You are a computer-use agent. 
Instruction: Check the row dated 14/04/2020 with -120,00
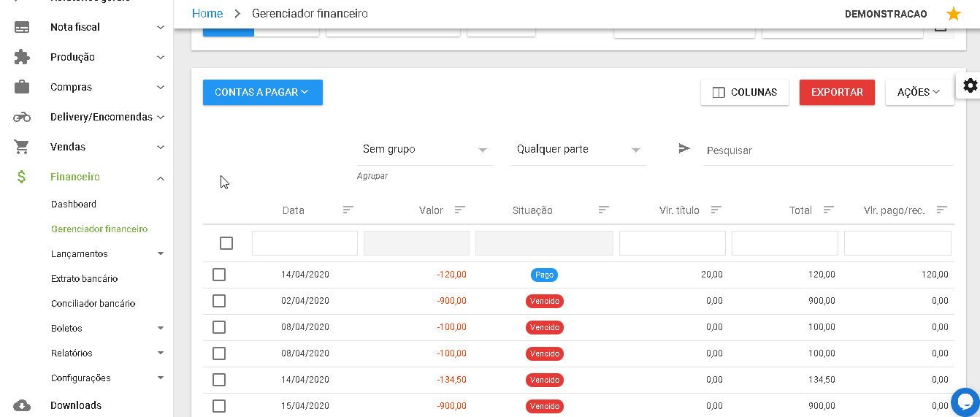click(219, 275)
